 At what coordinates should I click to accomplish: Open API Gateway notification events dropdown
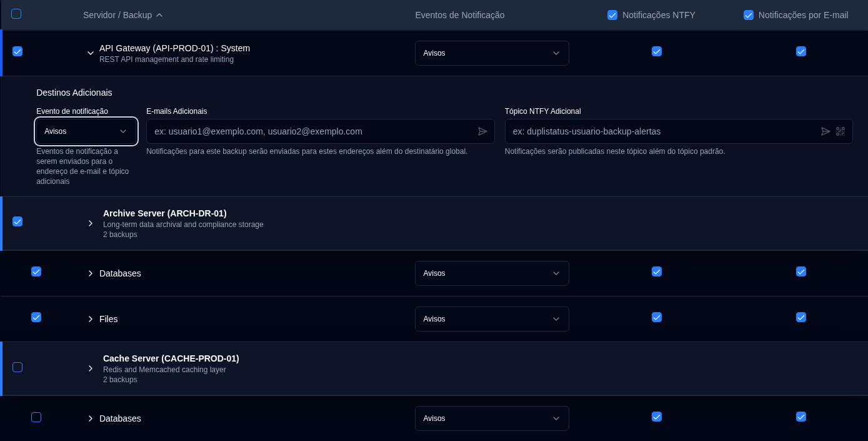click(492, 53)
